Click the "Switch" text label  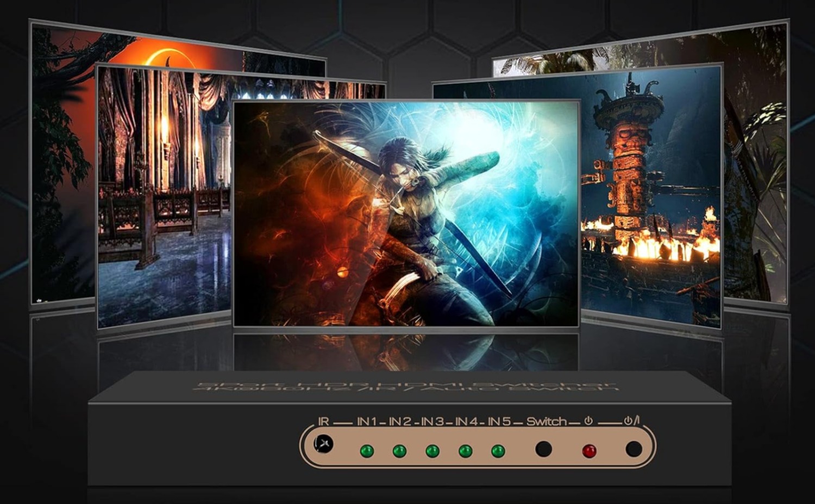pyautogui.click(x=546, y=421)
